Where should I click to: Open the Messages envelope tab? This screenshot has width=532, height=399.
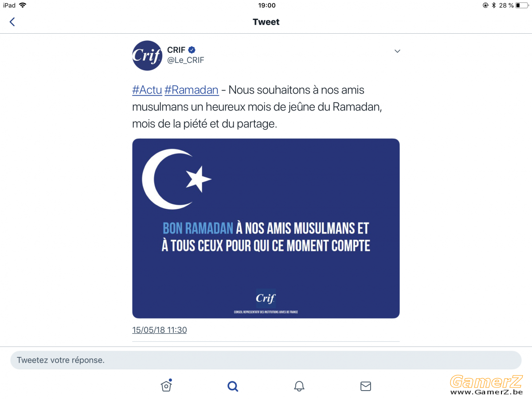pyautogui.click(x=366, y=386)
